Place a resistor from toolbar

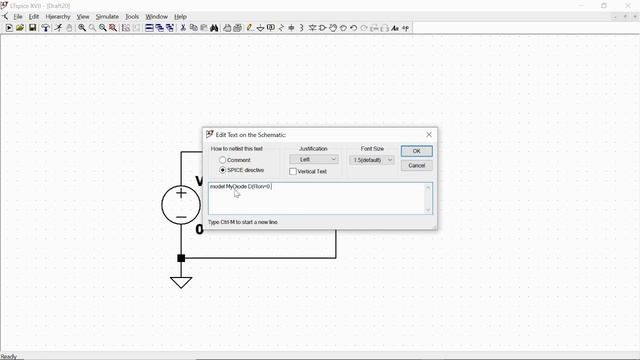281,28
